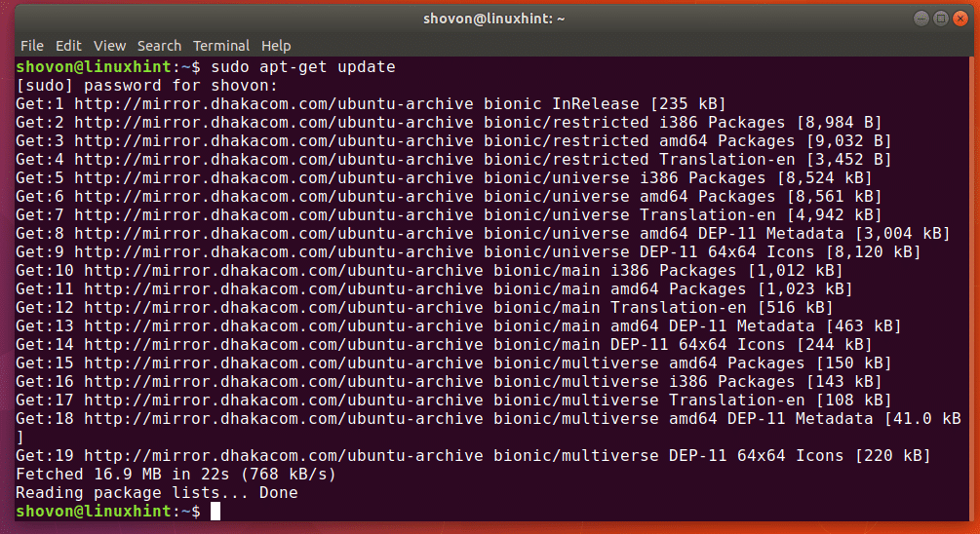The width and height of the screenshot is (980, 534).
Task: Close the terminal window
Action: [960, 19]
